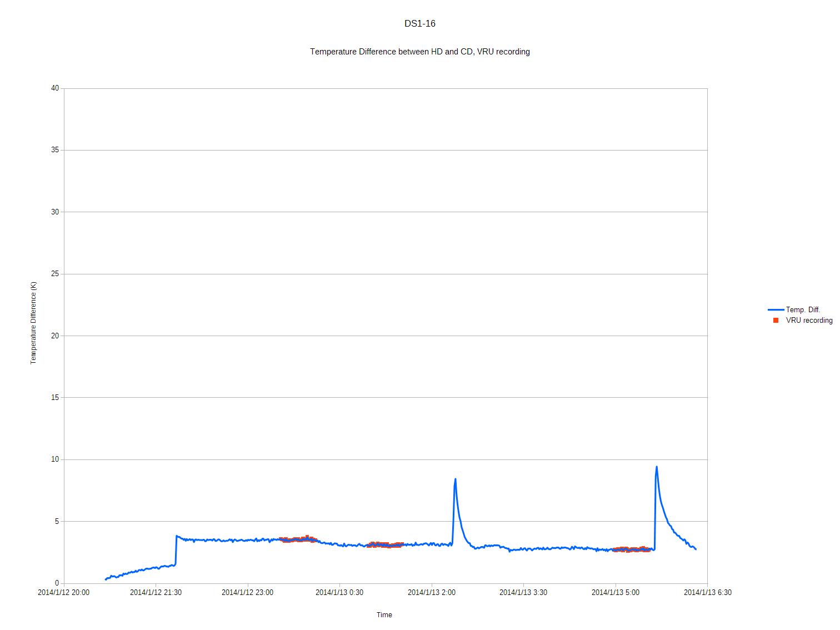Click the start of the blue line

(x=106, y=579)
